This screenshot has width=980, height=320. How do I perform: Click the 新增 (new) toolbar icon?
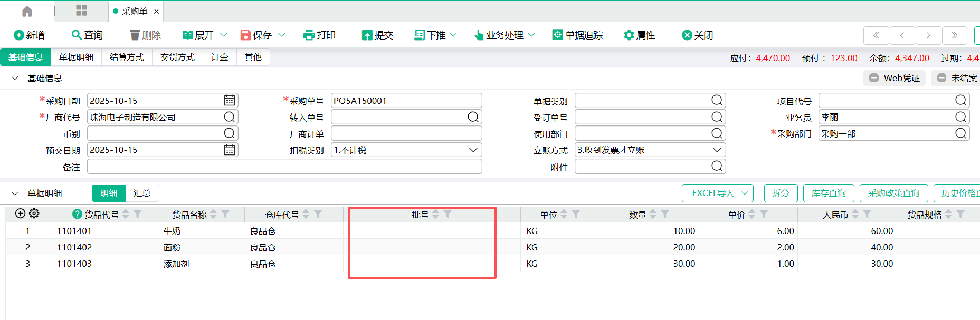[x=19, y=35]
